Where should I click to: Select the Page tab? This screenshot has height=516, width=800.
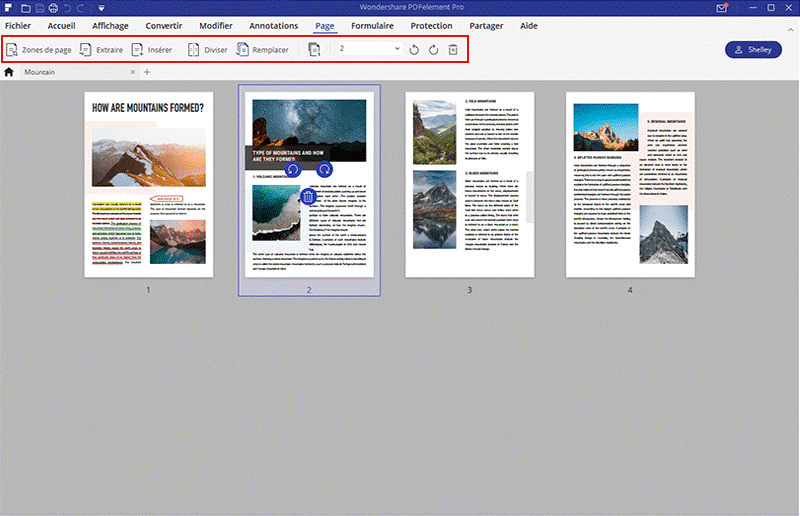point(324,26)
